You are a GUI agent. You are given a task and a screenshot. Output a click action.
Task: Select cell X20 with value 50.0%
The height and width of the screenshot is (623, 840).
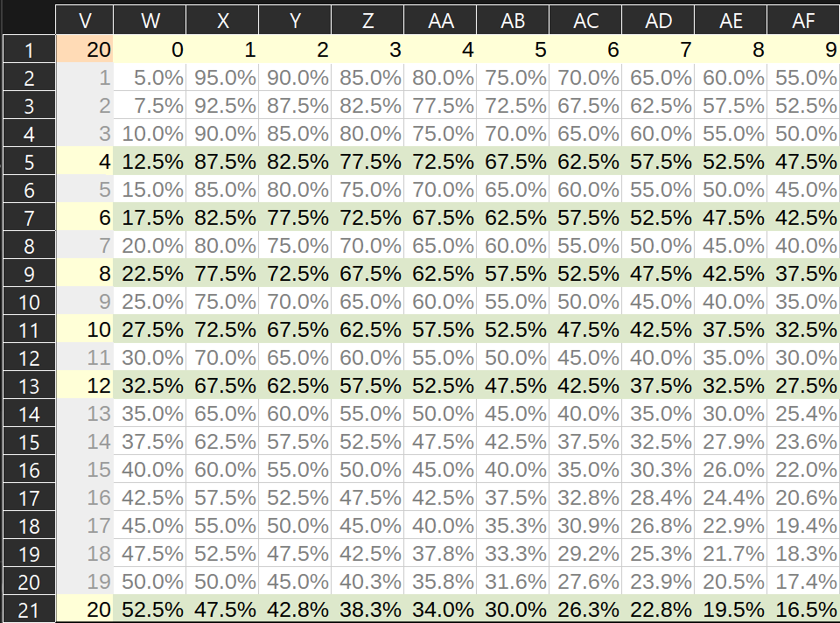click(x=222, y=583)
